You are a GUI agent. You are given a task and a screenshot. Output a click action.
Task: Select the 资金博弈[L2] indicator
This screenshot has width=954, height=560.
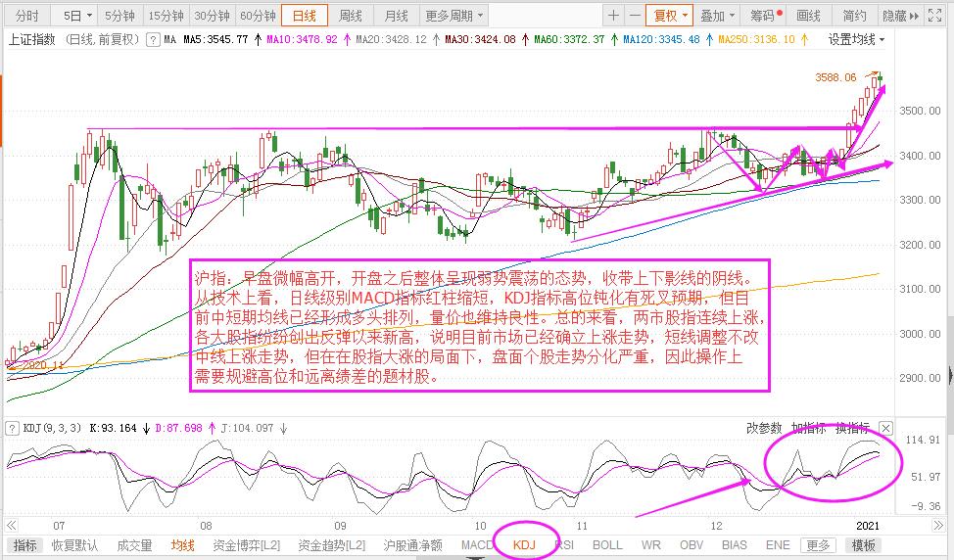pos(247,545)
